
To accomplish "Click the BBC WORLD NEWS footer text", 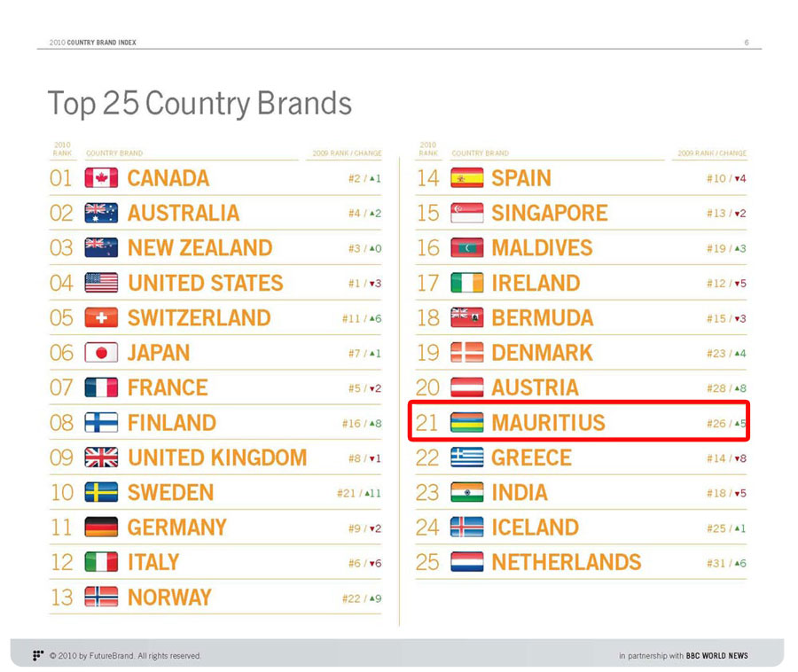I will coord(716,656).
